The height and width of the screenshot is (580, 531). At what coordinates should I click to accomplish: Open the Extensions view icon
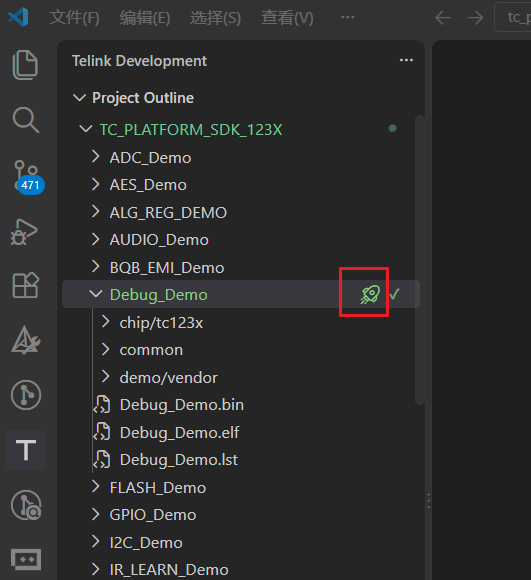coord(26,285)
